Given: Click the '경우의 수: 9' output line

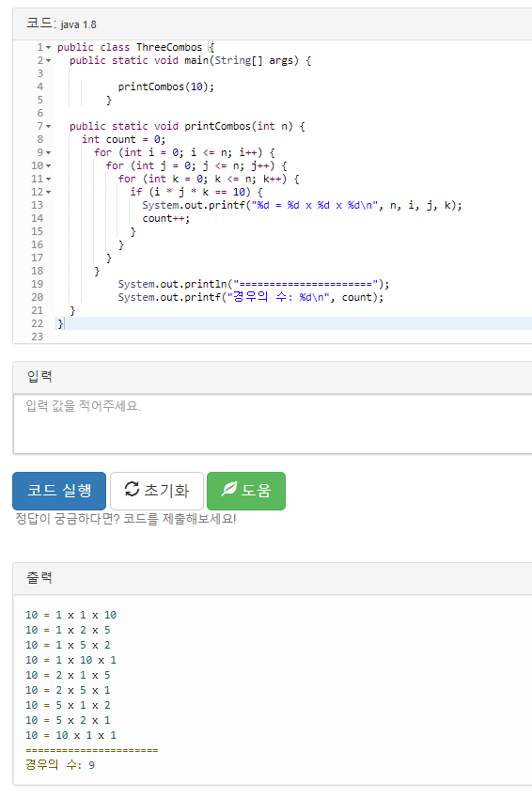Looking at the screenshot, I should tap(60, 765).
